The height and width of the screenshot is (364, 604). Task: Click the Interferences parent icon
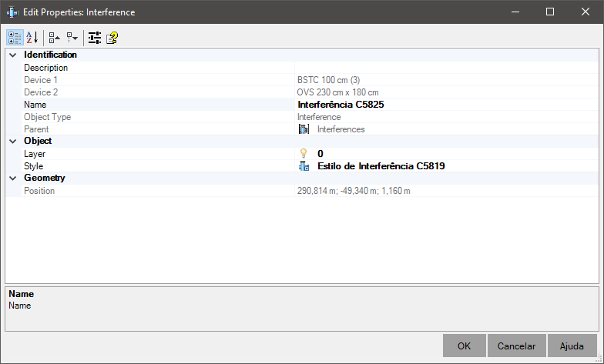304,129
